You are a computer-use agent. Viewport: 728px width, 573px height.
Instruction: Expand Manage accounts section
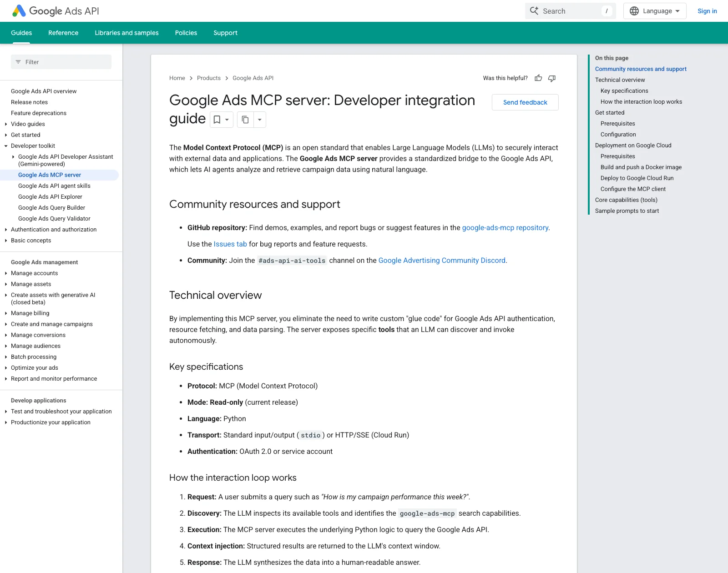coord(6,273)
